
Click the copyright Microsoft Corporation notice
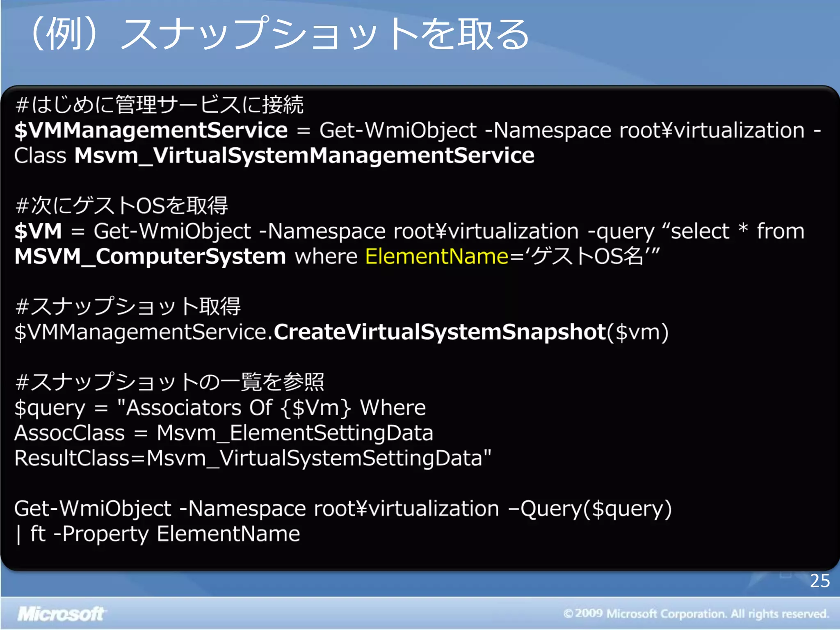(696, 614)
